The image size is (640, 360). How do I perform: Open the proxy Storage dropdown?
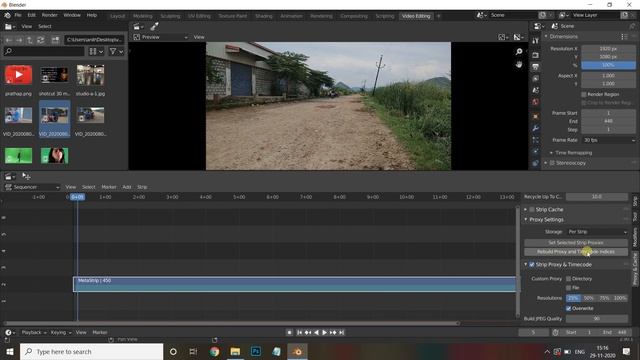coord(597,232)
